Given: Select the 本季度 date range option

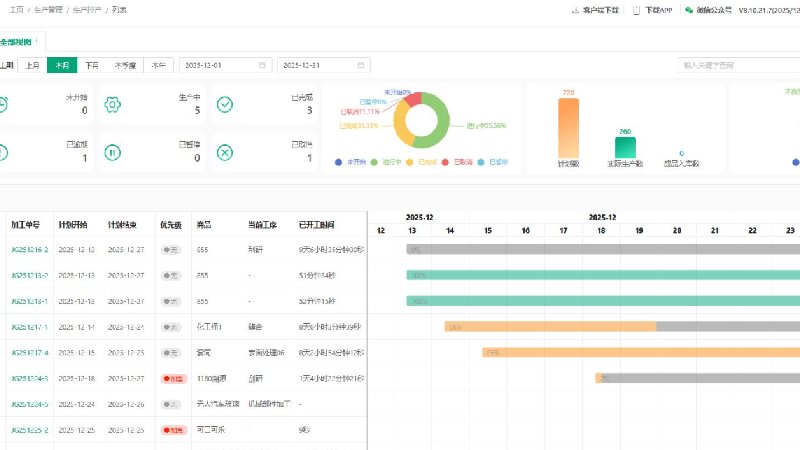Looking at the screenshot, I should 125,65.
